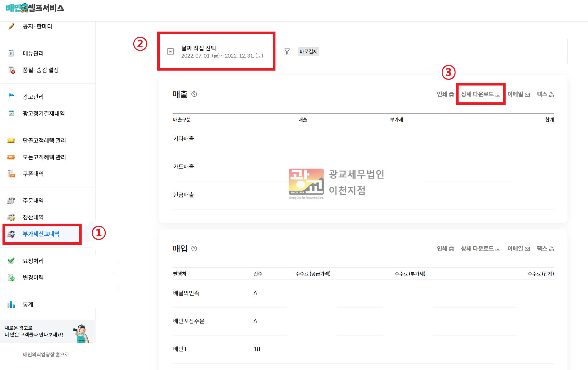Click 요청처리 green checkmark icon
The height and width of the screenshot is (370, 588).
[11, 261]
